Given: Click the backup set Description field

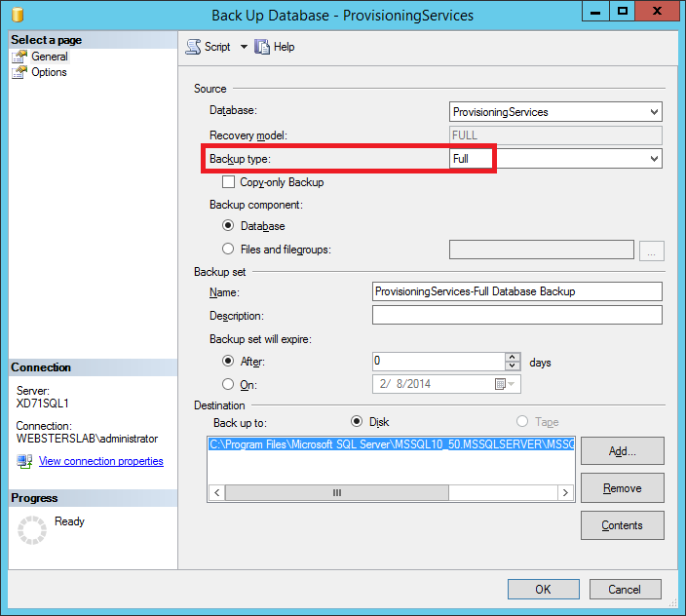Looking at the screenshot, I should (516, 316).
